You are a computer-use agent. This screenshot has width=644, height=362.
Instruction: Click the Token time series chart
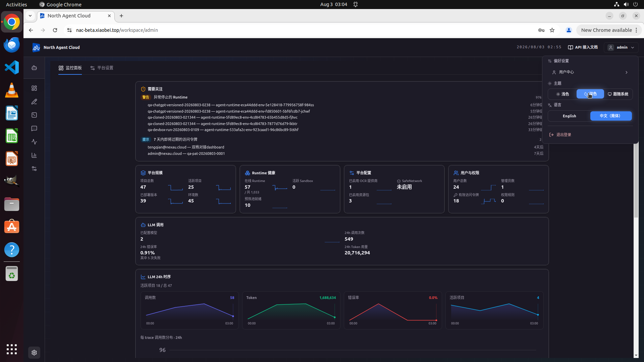click(291, 310)
